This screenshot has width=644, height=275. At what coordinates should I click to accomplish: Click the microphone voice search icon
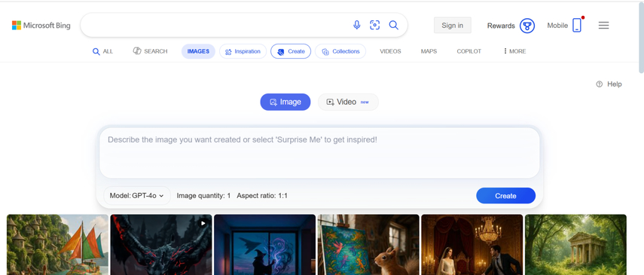click(356, 25)
